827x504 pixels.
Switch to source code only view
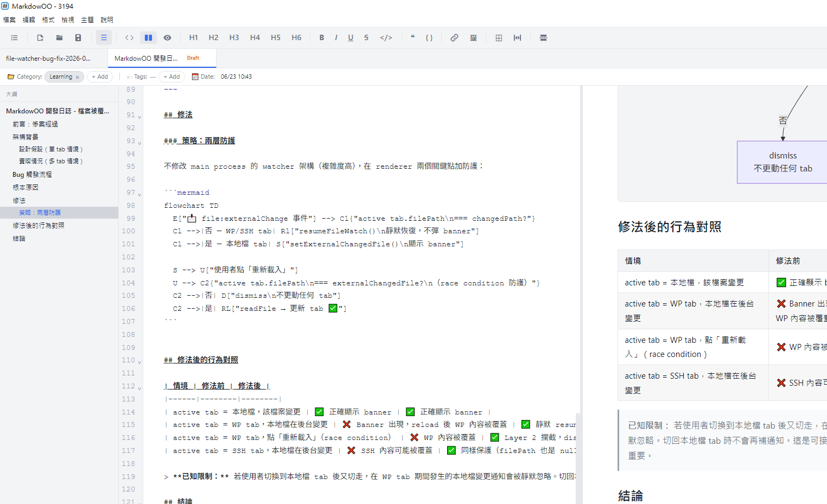coord(129,38)
